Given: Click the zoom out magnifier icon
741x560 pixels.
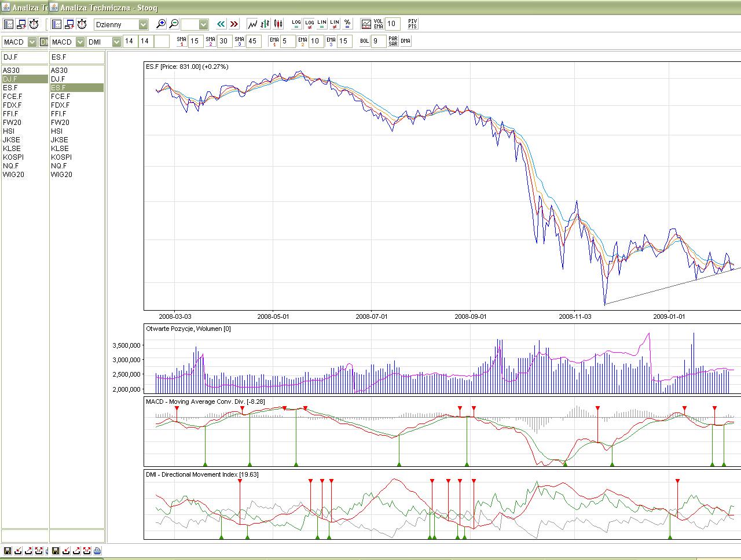Looking at the screenshot, I should pos(174,24).
